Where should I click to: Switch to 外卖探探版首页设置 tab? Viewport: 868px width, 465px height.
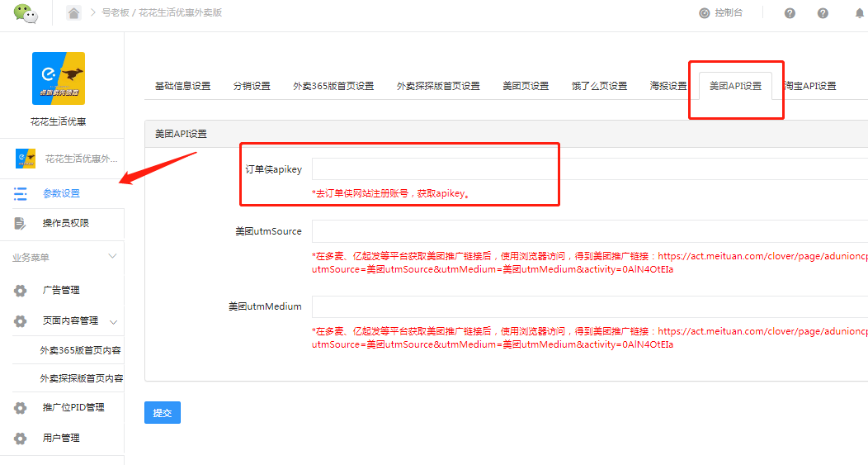click(438, 86)
